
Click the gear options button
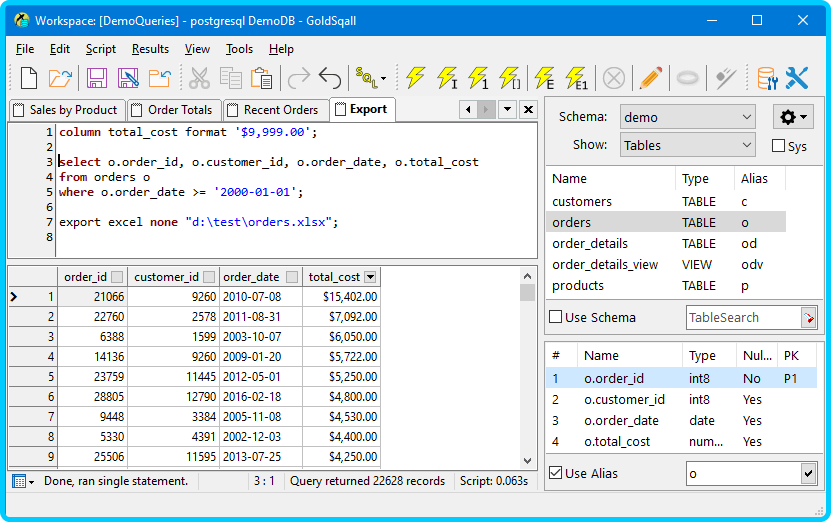tap(793, 117)
